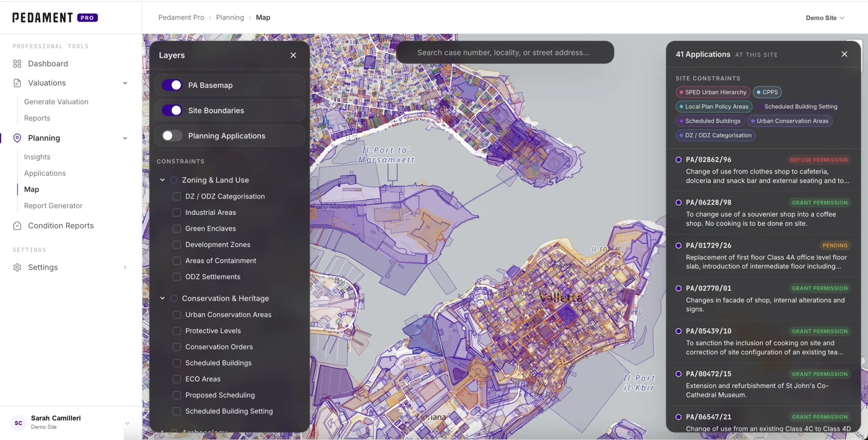Check the Proposed Scheduling checkbox
Screen dimensions: 868x440
tap(176, 395)
